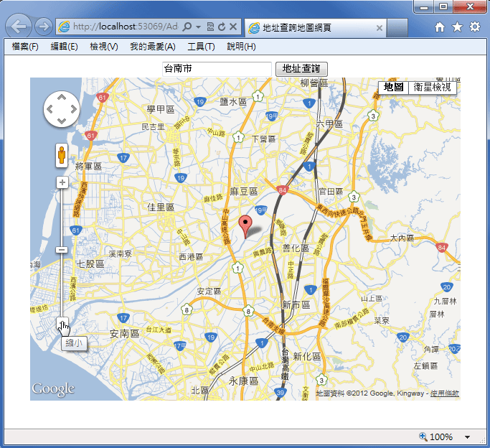The width and height of the screenshot is (490, 448).
Task: Click route 84 shield near 麻豆區
Action: click(283, 190)
